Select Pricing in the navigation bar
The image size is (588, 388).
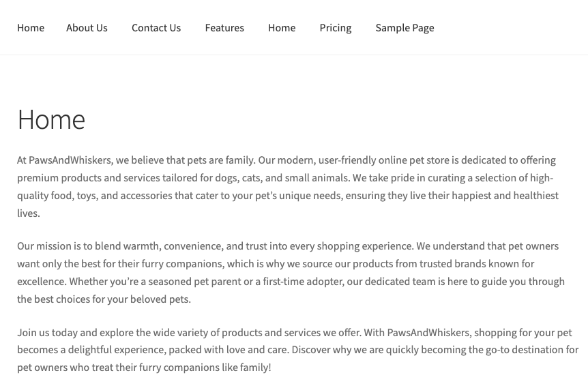[x=335, y=28]
